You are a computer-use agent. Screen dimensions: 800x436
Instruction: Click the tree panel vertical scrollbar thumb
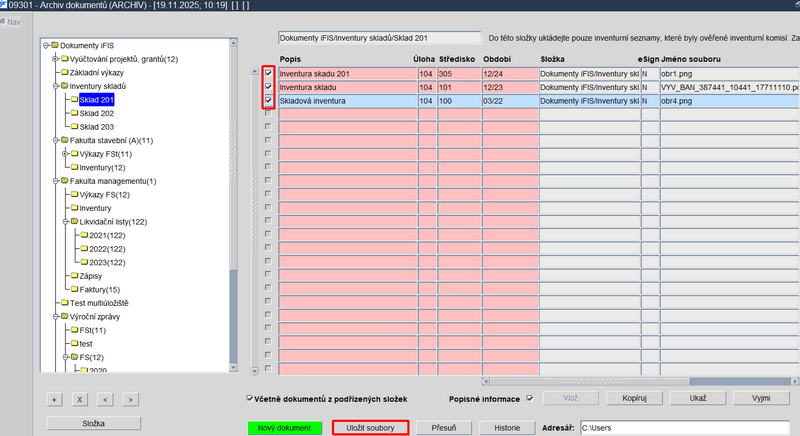tap(233, 316)
